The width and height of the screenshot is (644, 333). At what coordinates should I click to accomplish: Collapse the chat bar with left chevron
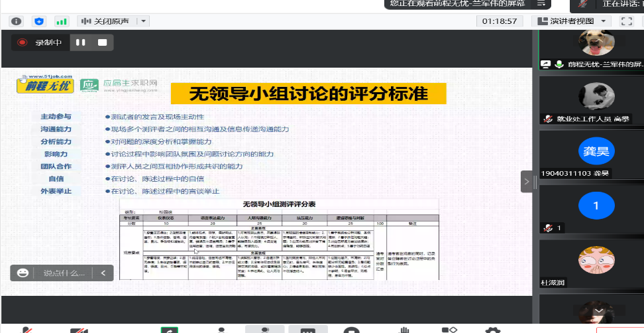pos(103,273)
